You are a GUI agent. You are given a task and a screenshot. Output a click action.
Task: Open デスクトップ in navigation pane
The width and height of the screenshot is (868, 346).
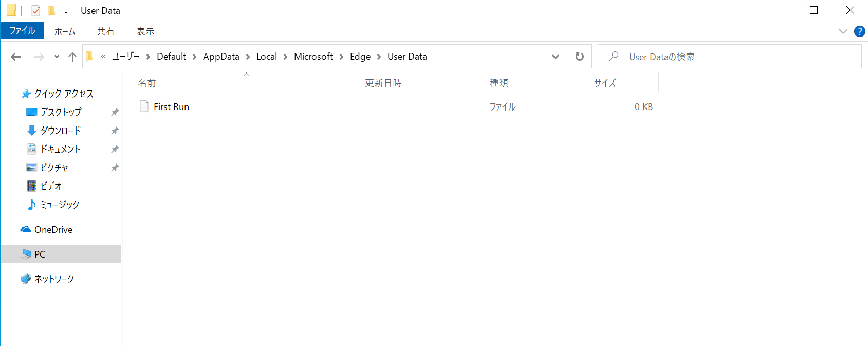click(61, 112)
